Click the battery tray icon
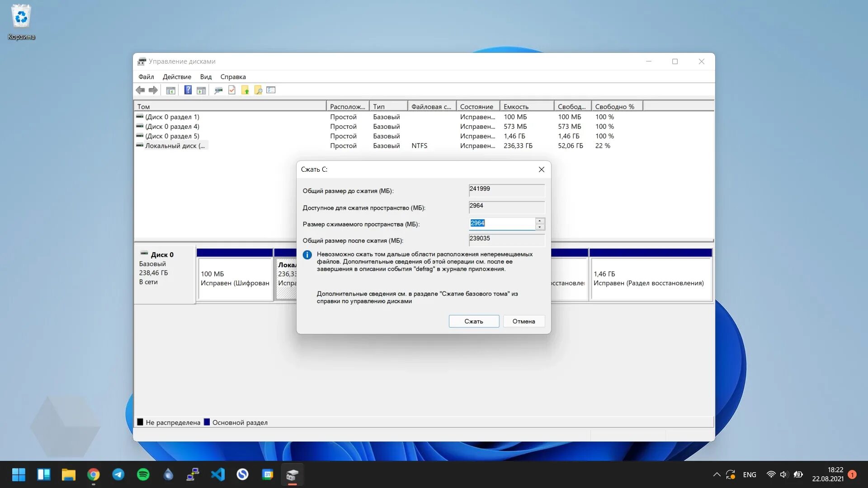The height and width of the screenshot is (488, 868). pyautogui.click(x=798, y=474)
